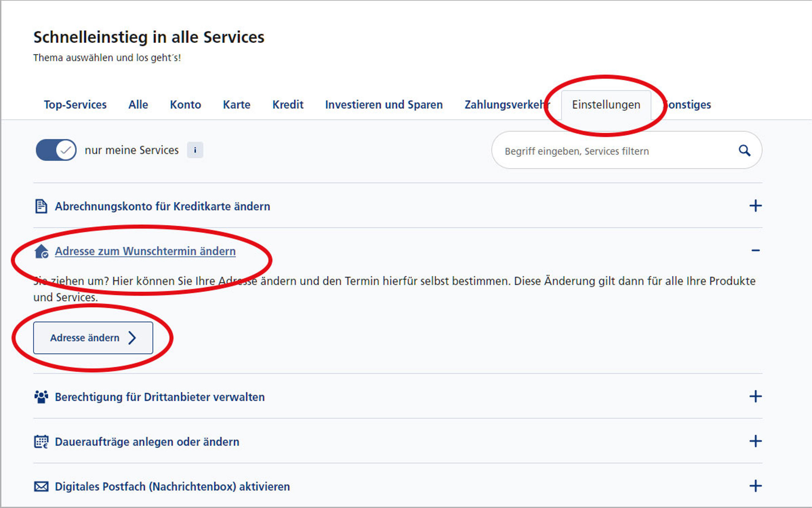Collapse Adresse zum Wunschtermin with minus
Screen dimensions: 812x508
click(755, 251)
